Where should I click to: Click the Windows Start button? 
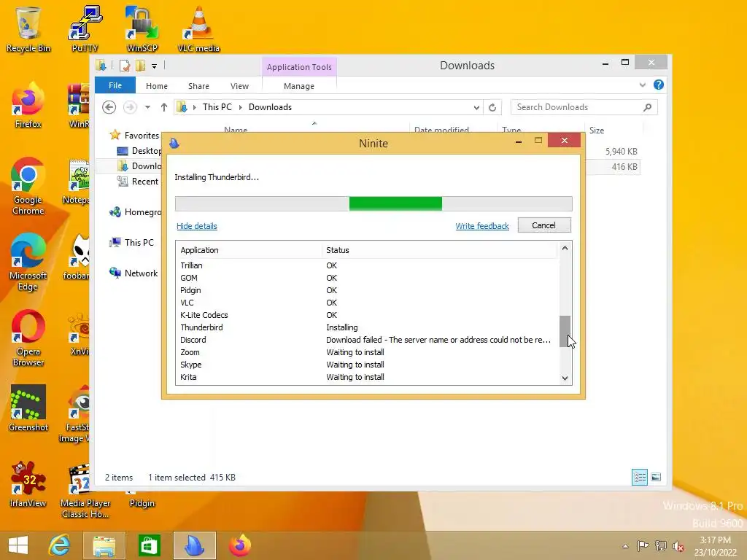tap(18, 545)
